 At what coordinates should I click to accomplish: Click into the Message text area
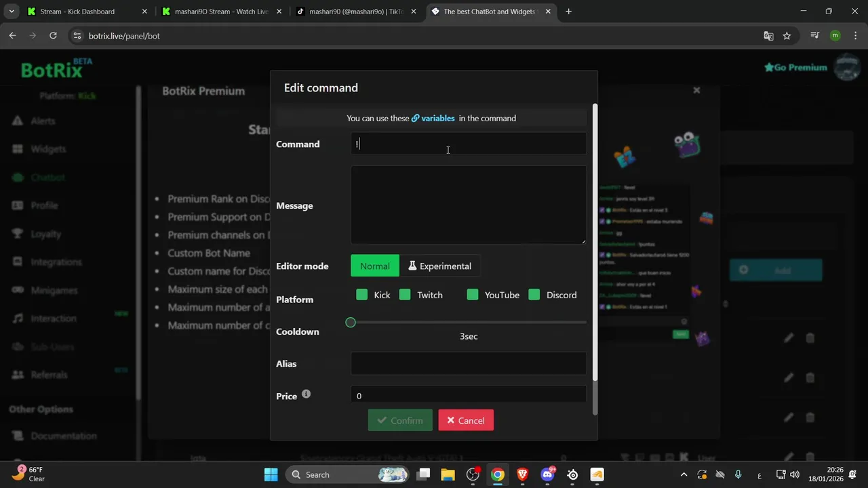(469, 205)
